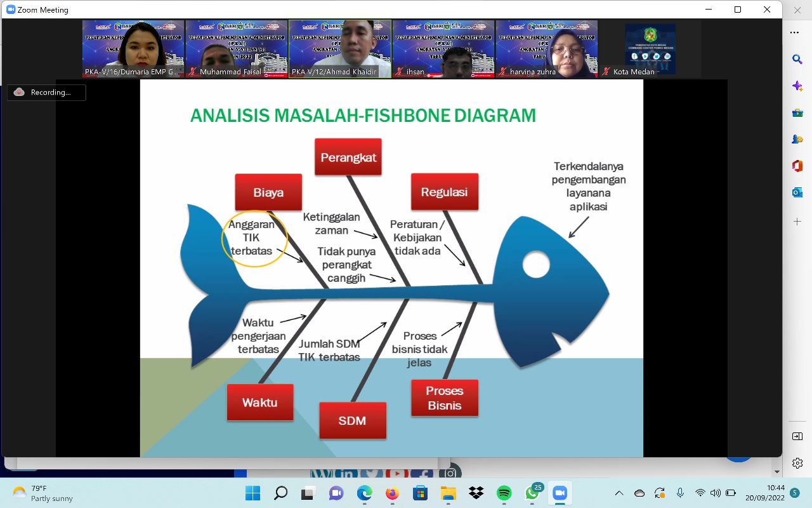Viewport: 812px width, 508px height.
Task: Open Edge's three-dot more options menu
Action: [795, 32]
